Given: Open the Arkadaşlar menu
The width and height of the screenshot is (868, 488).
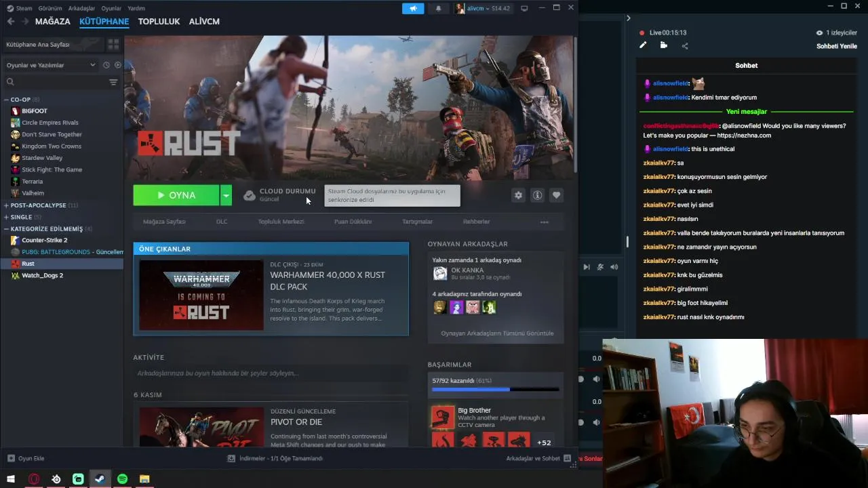Looking at the screenshot, I should coord(82,8).
